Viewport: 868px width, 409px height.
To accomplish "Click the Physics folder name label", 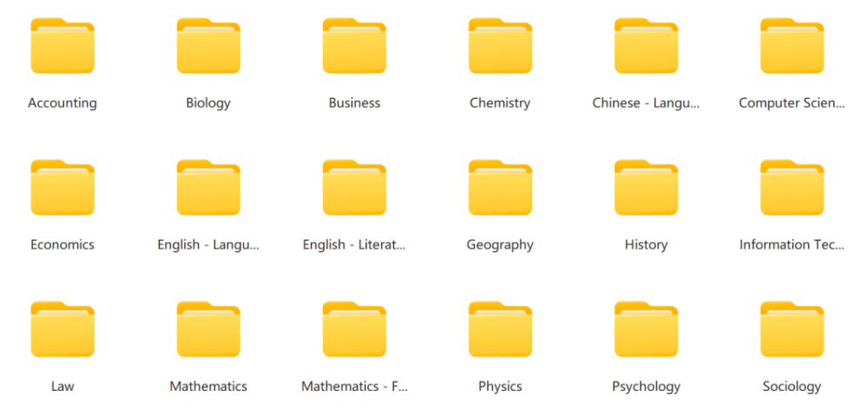I will 500,386.
